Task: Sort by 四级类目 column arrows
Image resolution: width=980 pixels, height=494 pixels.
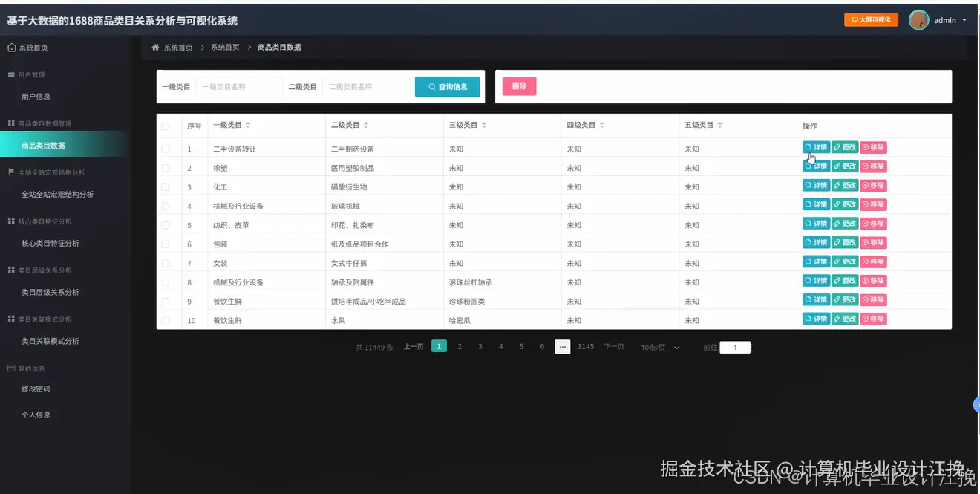Action: [601, 126]
